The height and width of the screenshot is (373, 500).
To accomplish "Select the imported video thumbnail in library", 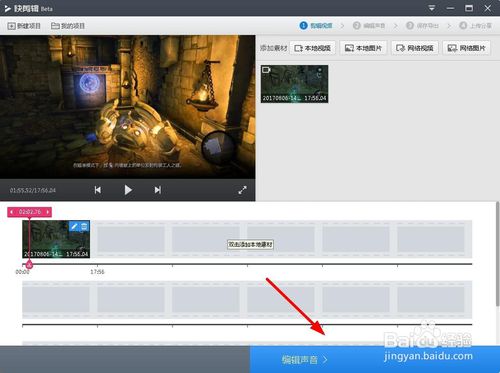I will pyautogui.click(x=294, y=84).
